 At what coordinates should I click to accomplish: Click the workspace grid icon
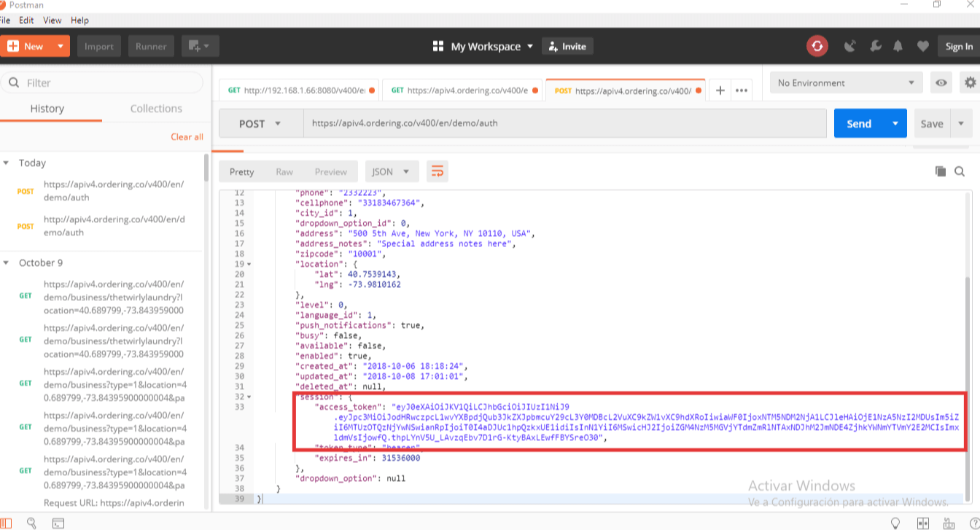coord(437,46)
